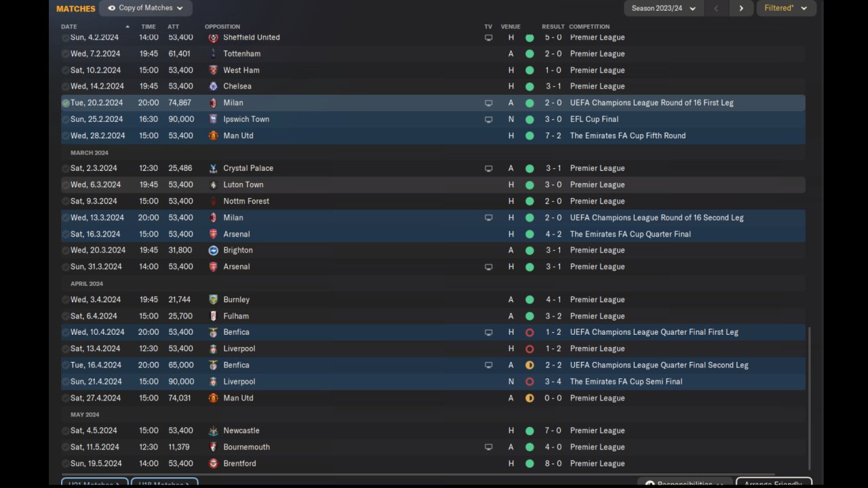868x488 pixels.
Task: Open the Arsenal FA Cup Quarter Final match
Action: click(x=433, y=234)
